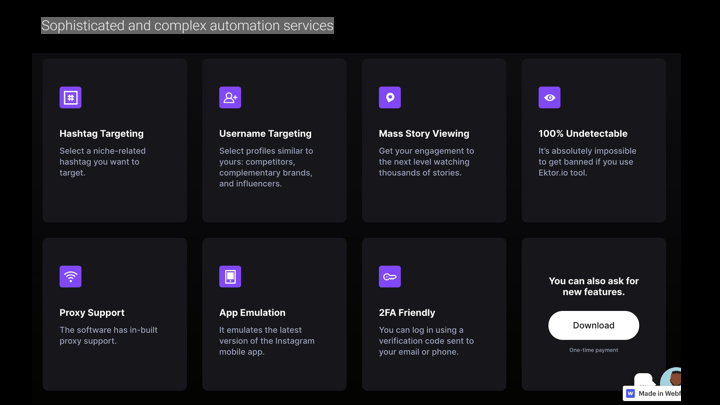Viewport: 720px width, 405px height.
Task: Click the App Emulation phone icon
Action: point(230,276)
